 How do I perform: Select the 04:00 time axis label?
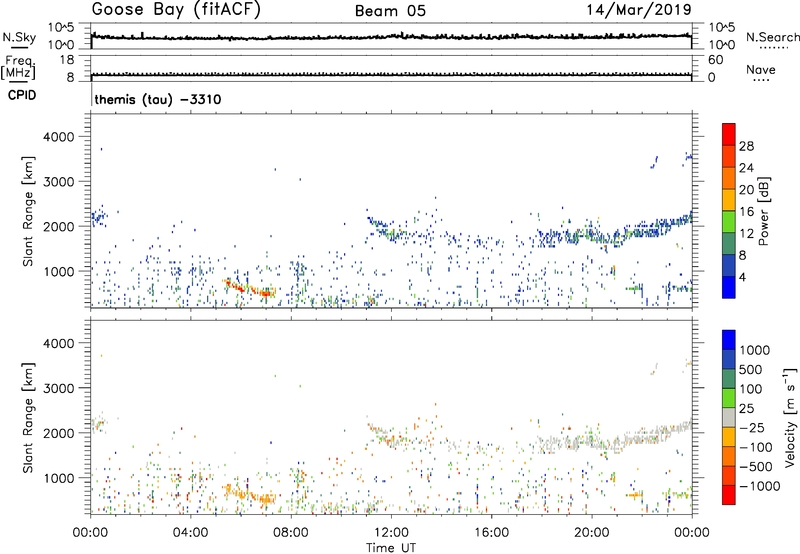[190, 531]
